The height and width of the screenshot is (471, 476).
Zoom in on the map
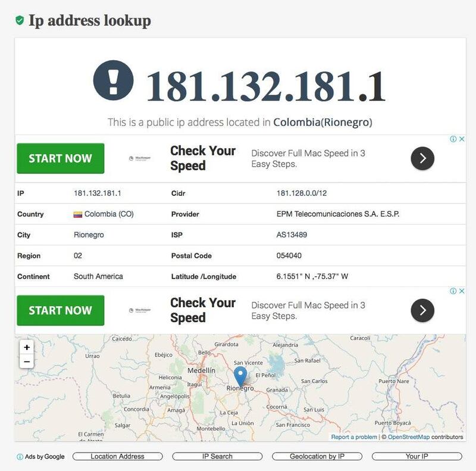(27, 347)
